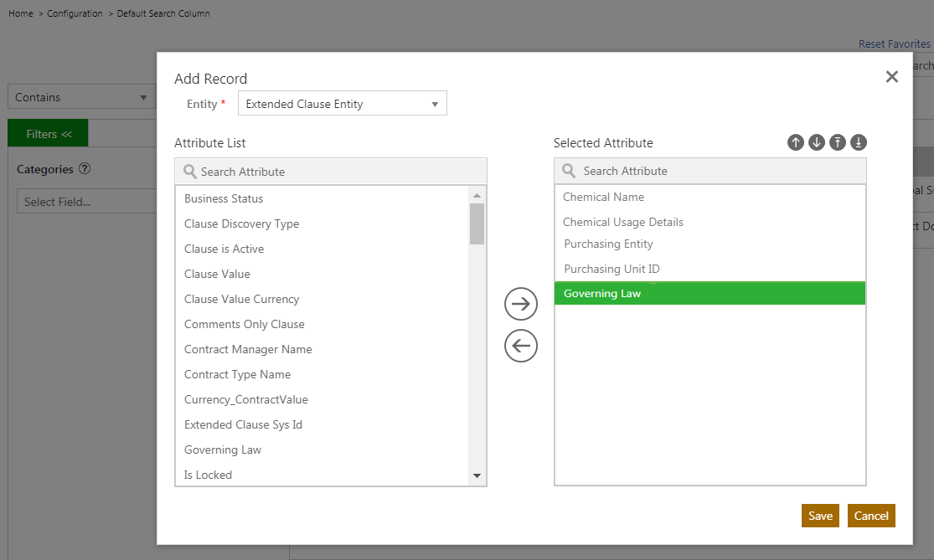This screenshot has height=560, width=934.
Task: Add attribute with the right arrow button
Action: [x=521, y=304]
